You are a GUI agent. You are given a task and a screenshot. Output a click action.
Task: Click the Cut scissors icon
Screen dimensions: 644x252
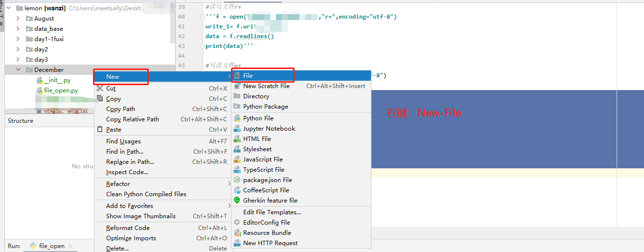click(100, 89)
